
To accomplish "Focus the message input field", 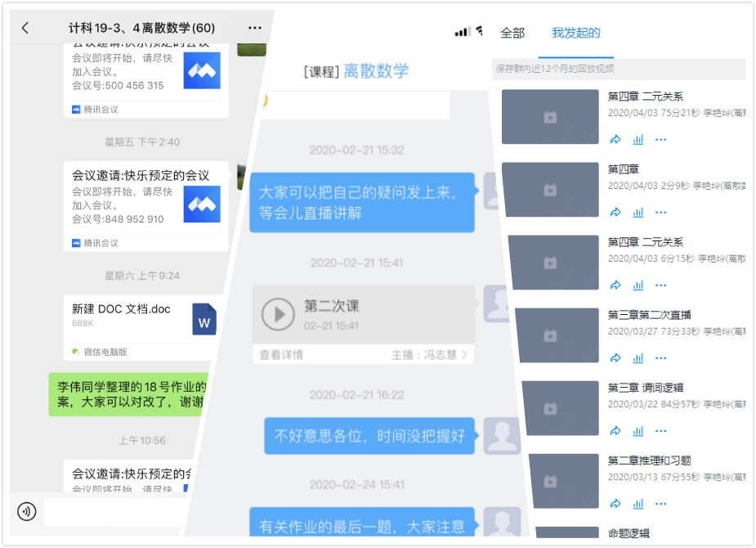I will click(114, 512).
